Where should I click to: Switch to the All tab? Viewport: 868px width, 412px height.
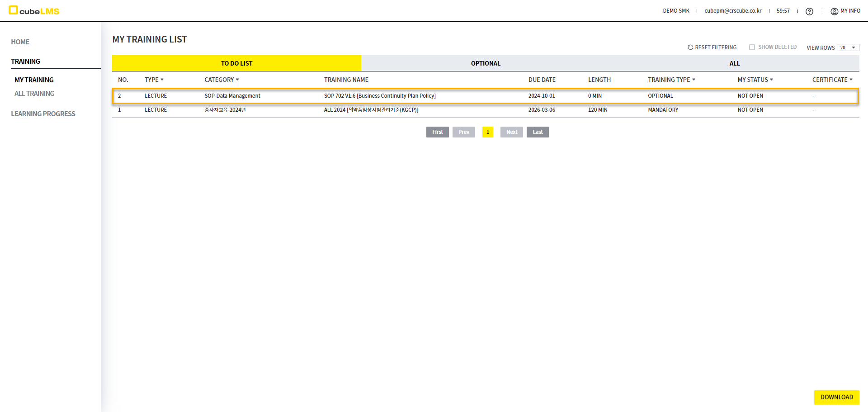tap(734, 63)
